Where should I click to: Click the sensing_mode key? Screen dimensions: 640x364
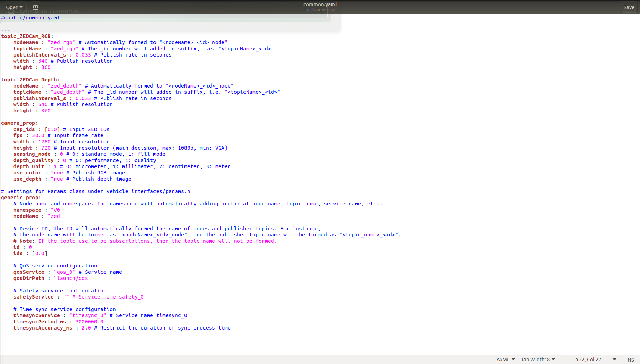[32, 154]
